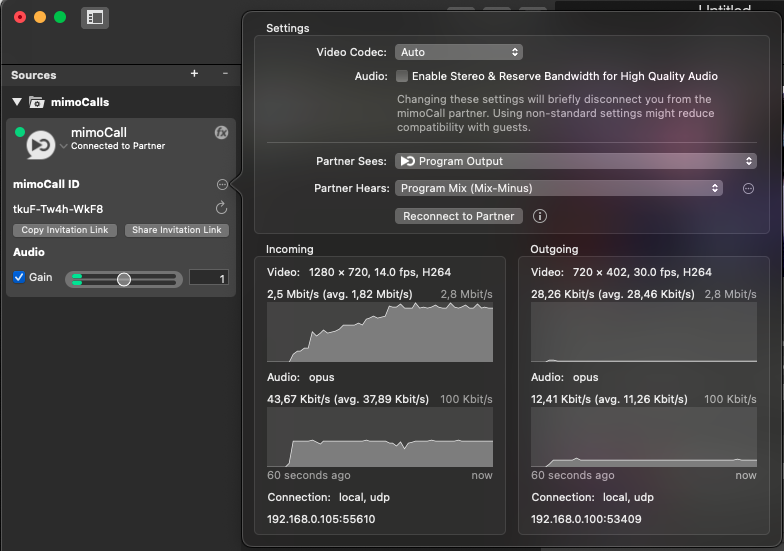This screenshot has width=784, height=551.
Task: Click the Share Invitation Link button
Action: (x=177, y=230)
